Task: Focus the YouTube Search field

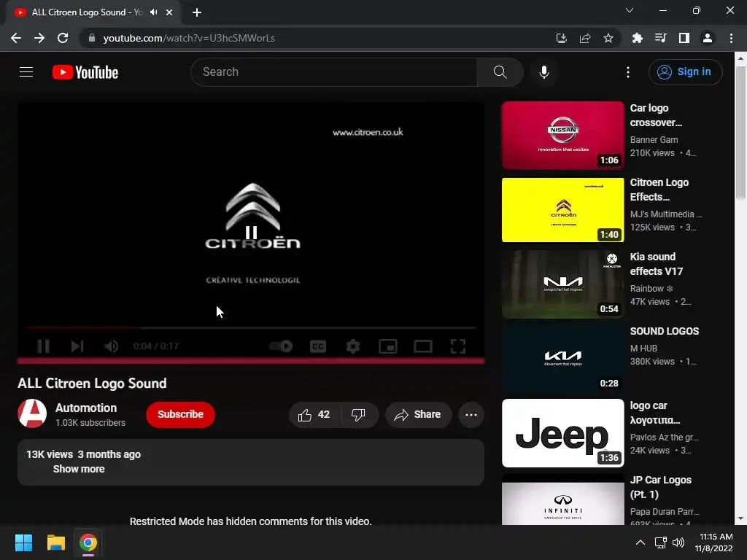Action: coord(334,72)
